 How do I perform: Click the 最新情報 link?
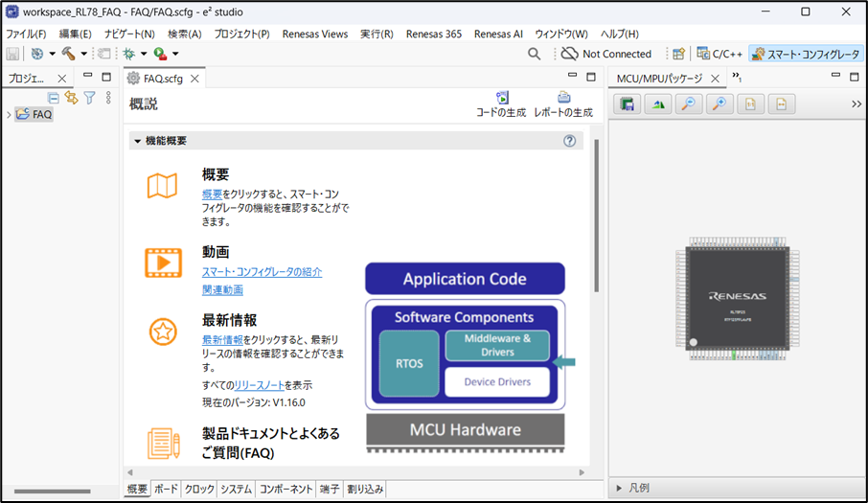[222, 340]
